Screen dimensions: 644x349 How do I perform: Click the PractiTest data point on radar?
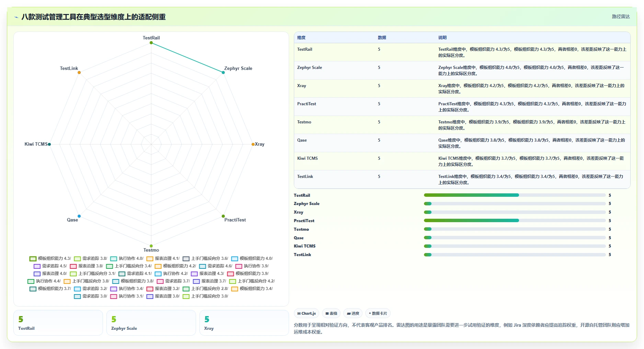pos(223,216)
